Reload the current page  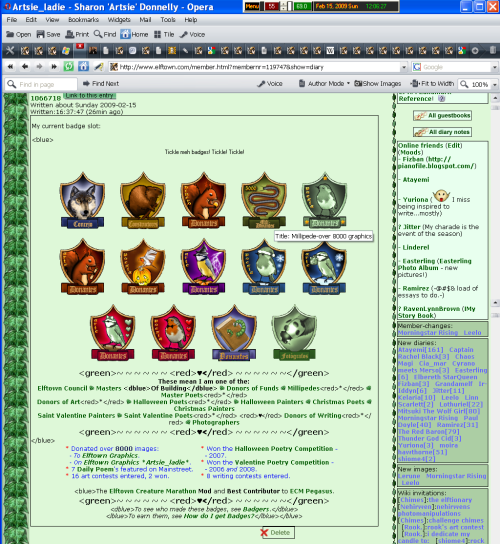tap(69, 67)
